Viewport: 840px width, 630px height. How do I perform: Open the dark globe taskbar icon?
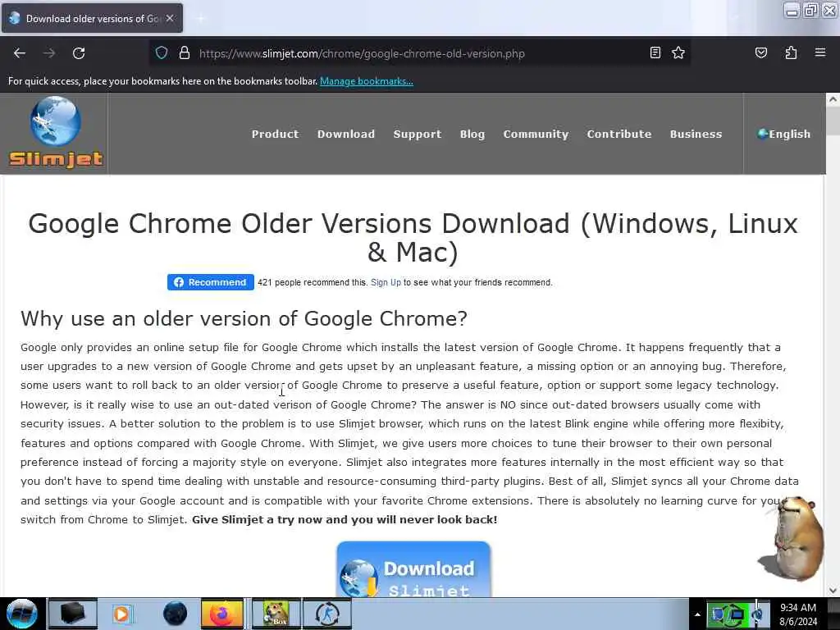click(176, 614)
